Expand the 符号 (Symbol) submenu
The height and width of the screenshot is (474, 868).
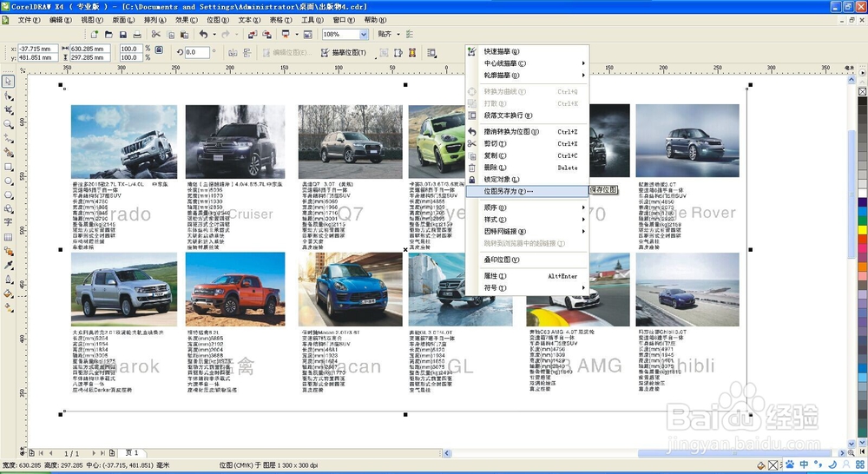coord(527,288)
